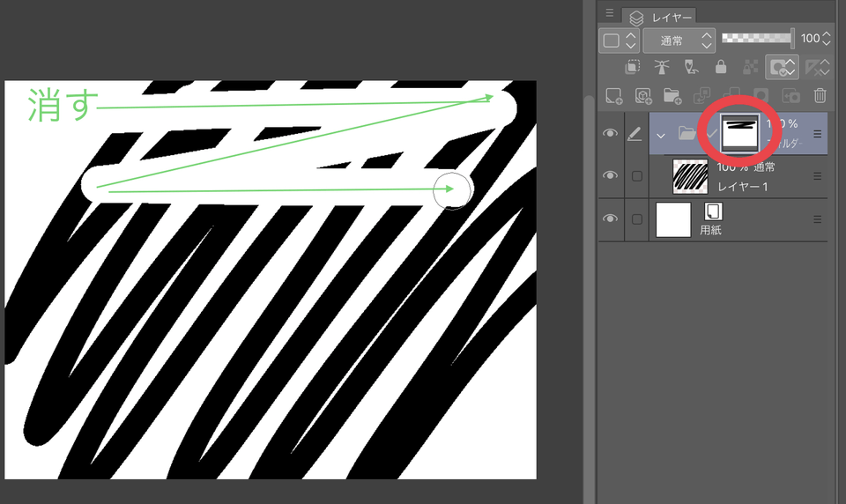Toggle Clip to Layer Below
The width and height of the screenshot is (846, 504).
pyautogui.click(x=633, y=67)
